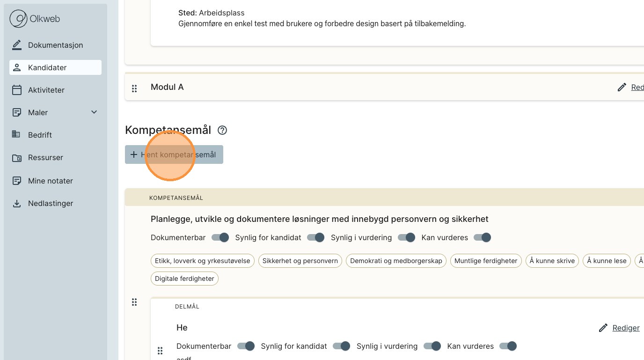Image resolution: width=644 pixels, height=360 pixels.
Task: Toggle Dokumenterbar for the Planlegge kompetansemål
Action: coord(220,237)
